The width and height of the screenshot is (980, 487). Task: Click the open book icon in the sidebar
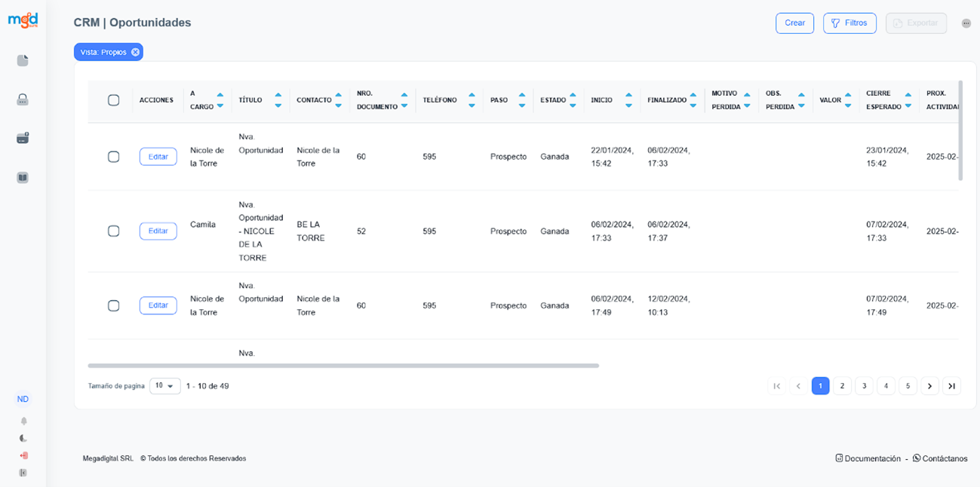(23, 178)
